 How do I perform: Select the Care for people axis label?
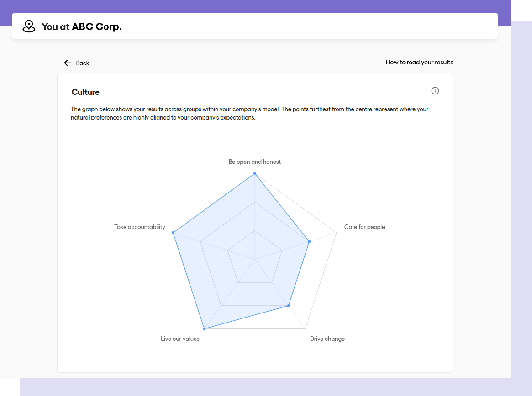tap(364, 227)
